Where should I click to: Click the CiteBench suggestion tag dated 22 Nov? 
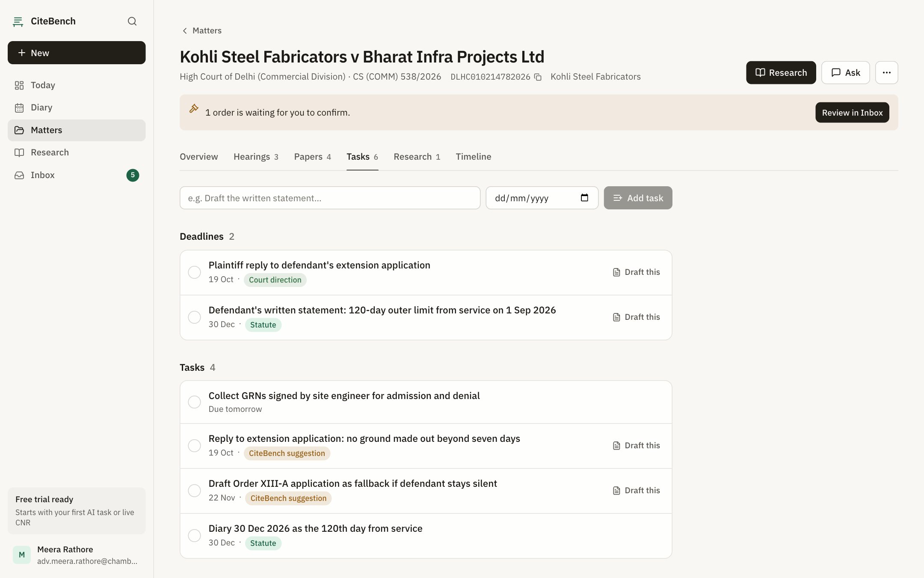click(x=288, y=498)
